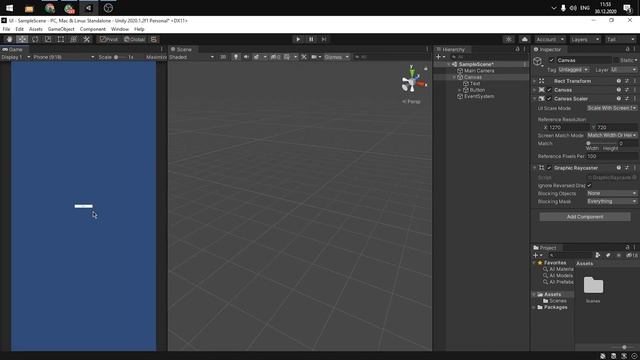Select the Move tool in the toolbar
Image resolution: width=640 pixels, height=360 pixels.
22,40
